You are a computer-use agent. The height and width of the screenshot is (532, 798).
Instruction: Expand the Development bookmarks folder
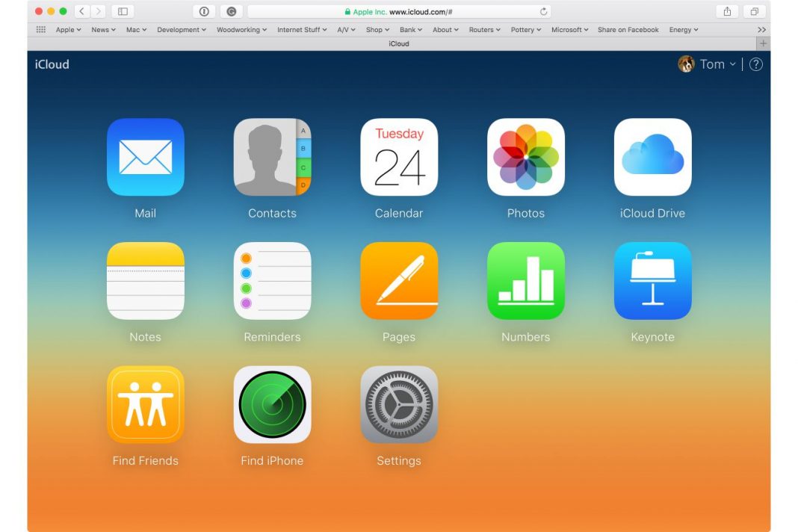point(182,30)
